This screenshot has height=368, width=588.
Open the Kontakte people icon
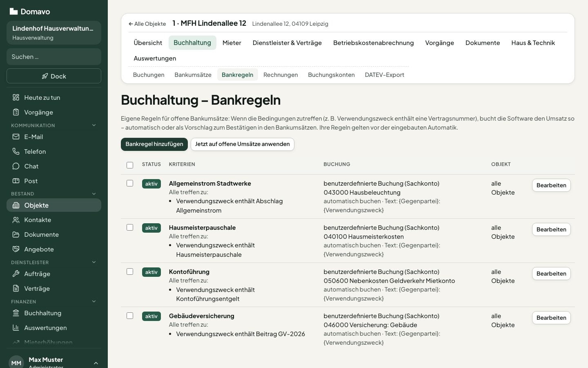tap(16, 220)
